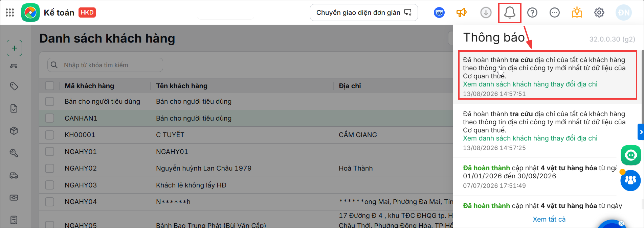Open the settings gear icon
Image resolution: width=644 pixels, height=228 pixels.
[x=599, y=13]
